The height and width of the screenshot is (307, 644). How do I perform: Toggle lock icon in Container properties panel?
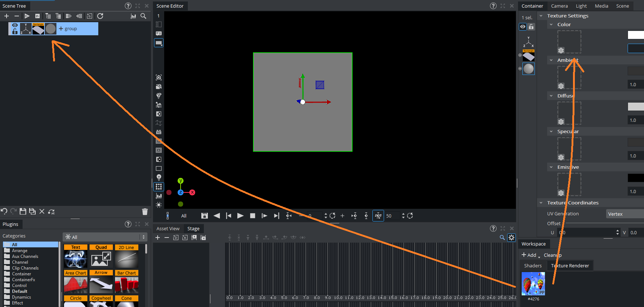click(531, 27)
